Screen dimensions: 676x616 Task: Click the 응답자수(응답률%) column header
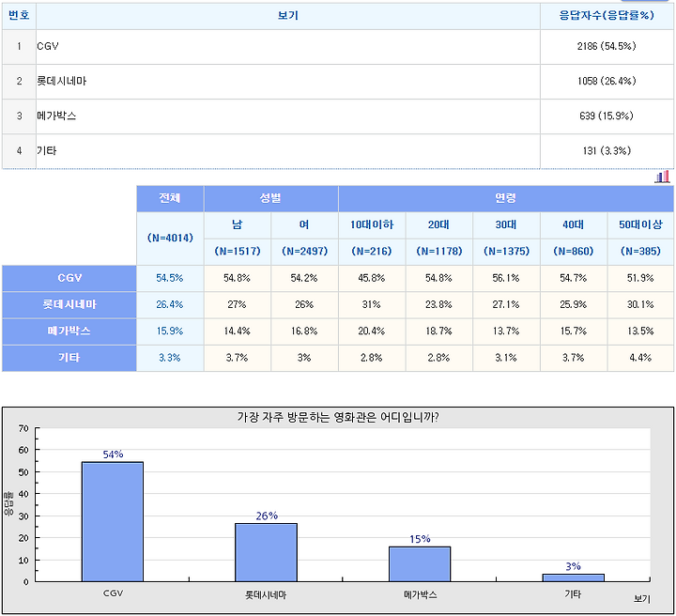(607, 16)
